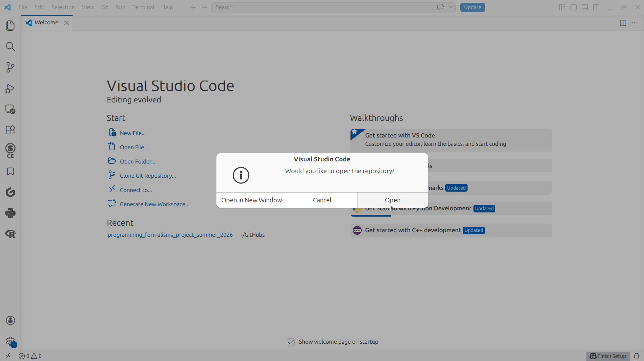The height and width of the screenshot is (361, 644).
Task: Open editor More Actions ellipsis
Action: [634, 23]
